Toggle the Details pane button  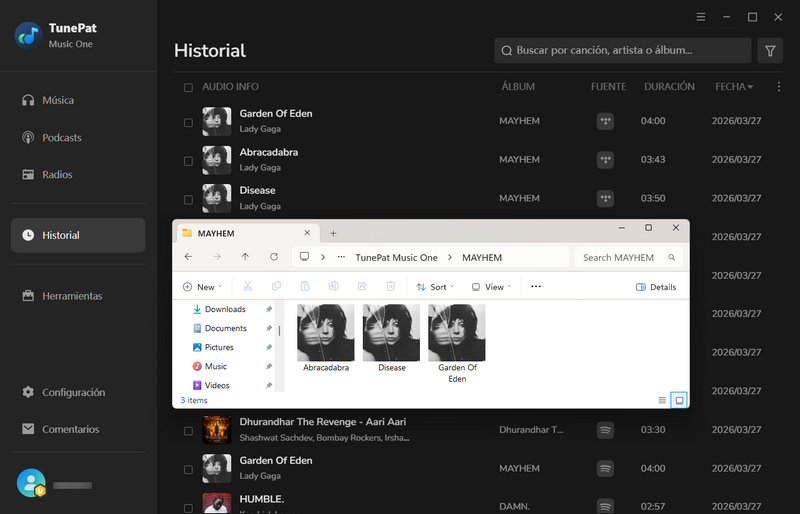[656, 287]
